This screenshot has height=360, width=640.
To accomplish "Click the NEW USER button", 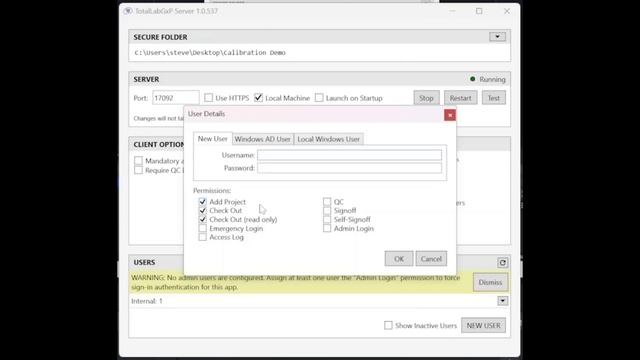I will point(483,325).
